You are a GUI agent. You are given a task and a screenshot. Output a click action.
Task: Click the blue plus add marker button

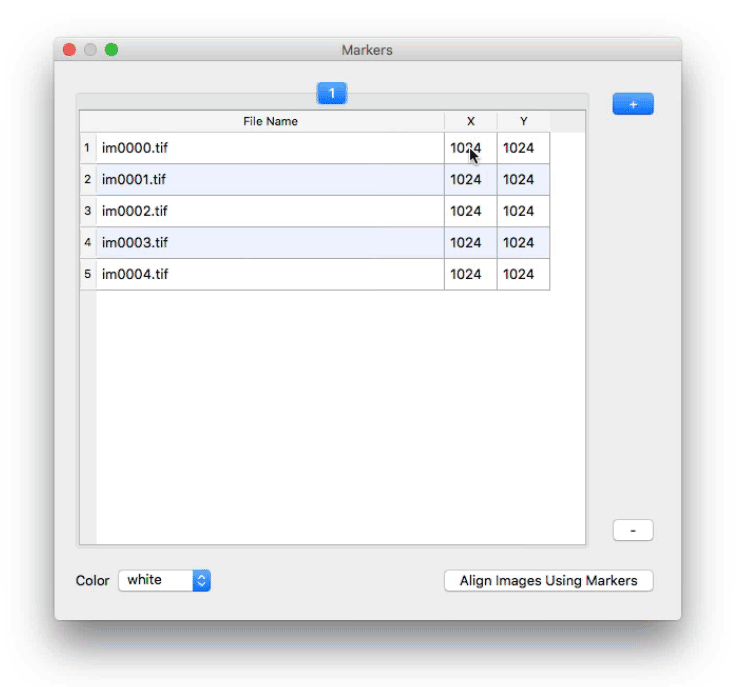pyautogui.click(x=632, y=104)
